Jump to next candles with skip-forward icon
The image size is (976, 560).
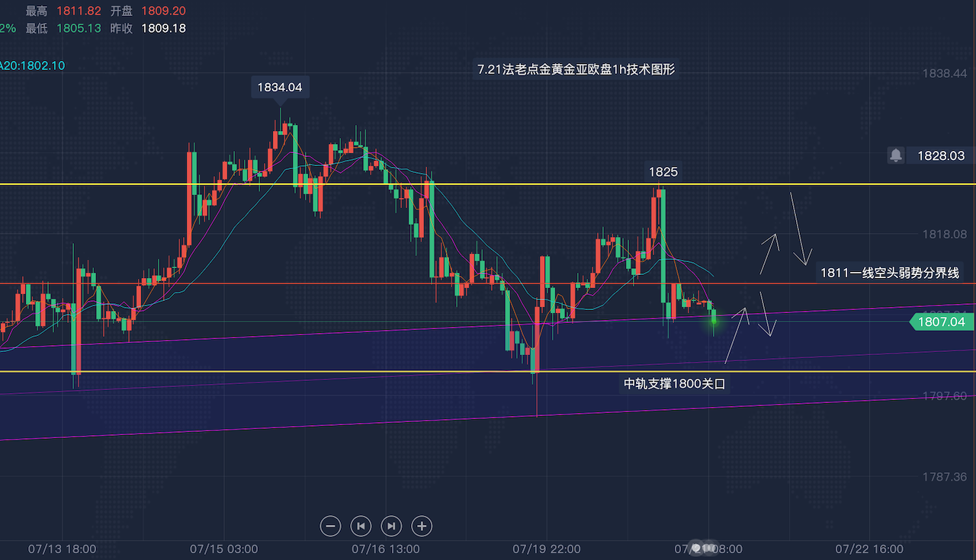click(x=391, y=526)
